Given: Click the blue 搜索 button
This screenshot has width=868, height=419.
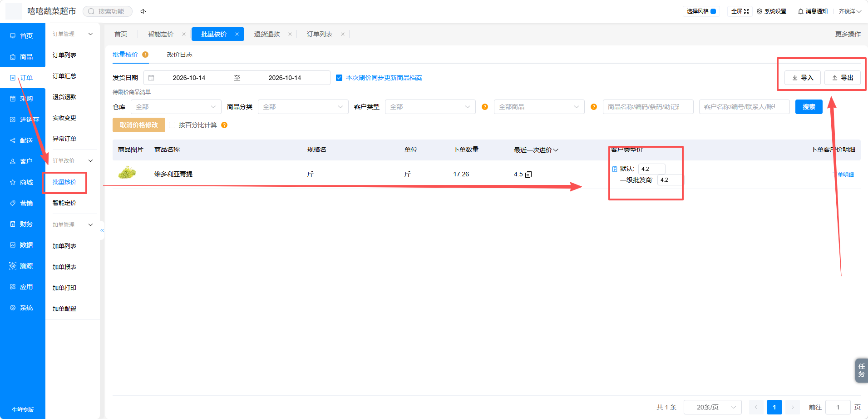Looking at the screenshot, I should (809, 107).
